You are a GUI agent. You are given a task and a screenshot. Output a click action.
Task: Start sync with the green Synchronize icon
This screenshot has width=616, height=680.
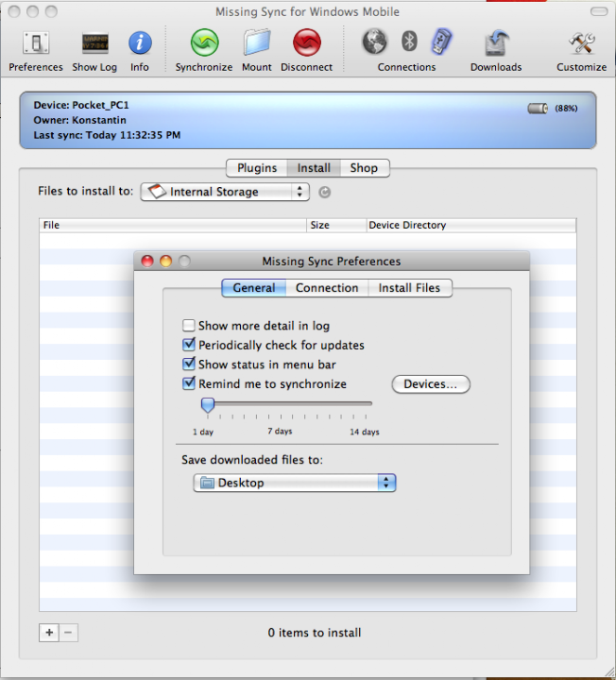point(204,42)
